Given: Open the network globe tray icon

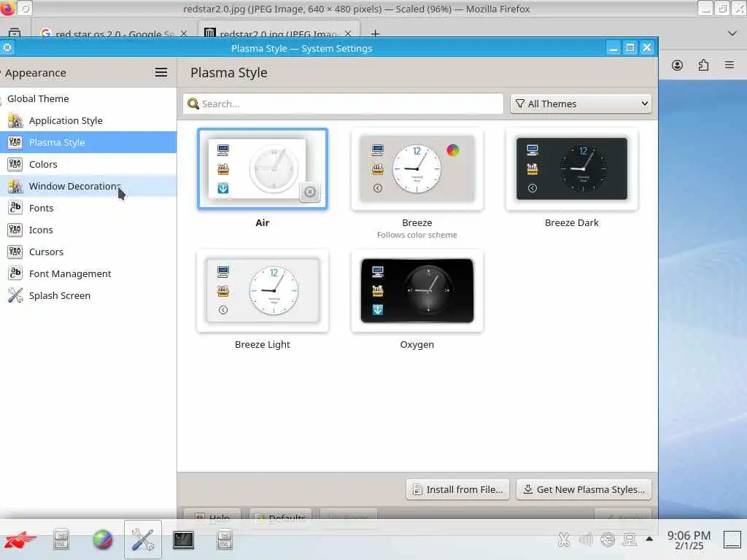Looking at the screenshot, I should tap(608, 540).
